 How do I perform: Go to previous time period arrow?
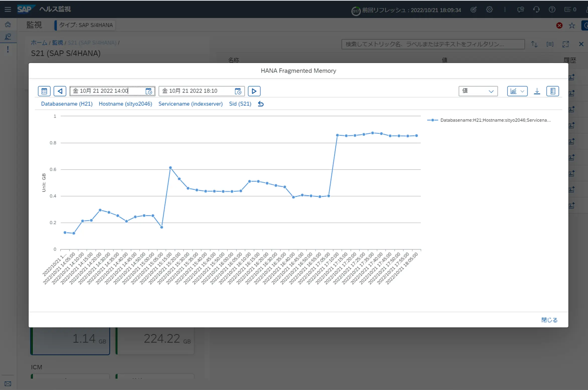click(x=60, y=91)
